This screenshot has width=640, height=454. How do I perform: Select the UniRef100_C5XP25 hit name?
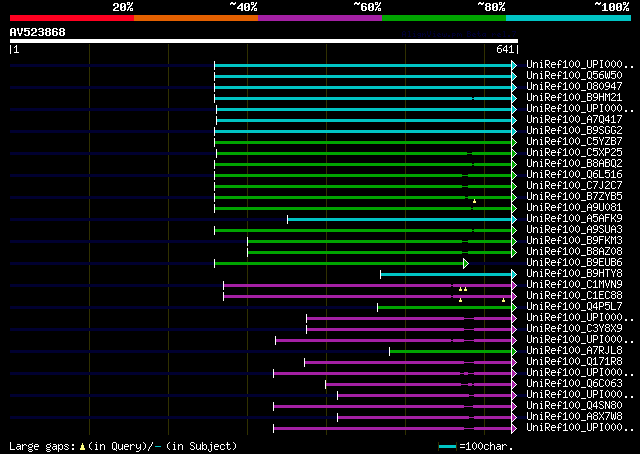click(x=574, y=153)
